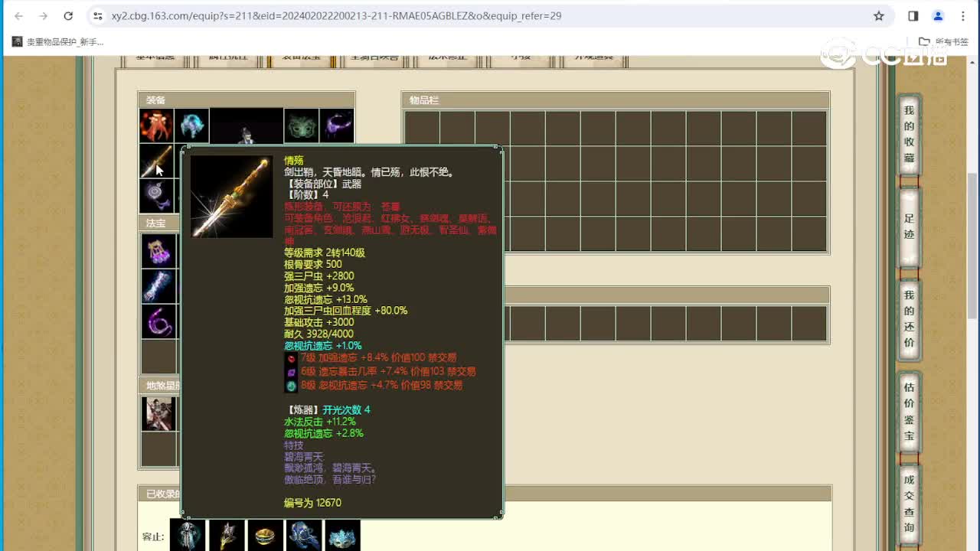Select the purple lantern treasure icon
This screenshot has height=551, width=980.
coord(158,251)
